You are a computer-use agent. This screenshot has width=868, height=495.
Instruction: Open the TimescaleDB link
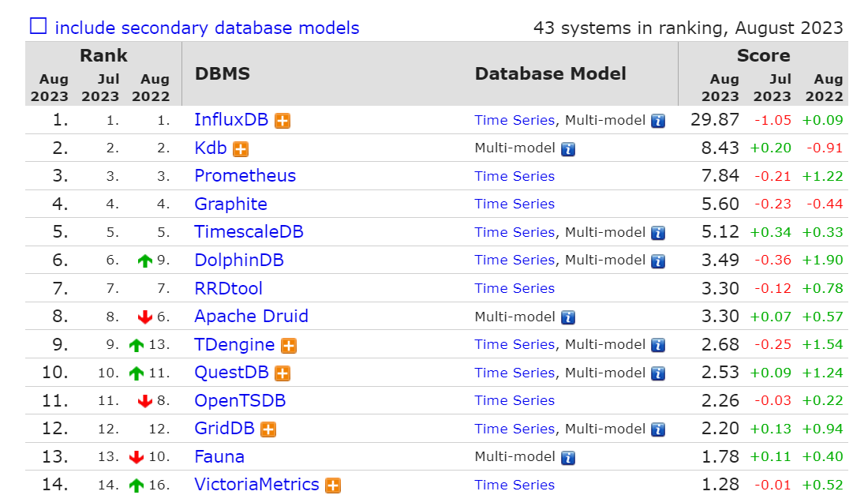(x=249, y=231)
